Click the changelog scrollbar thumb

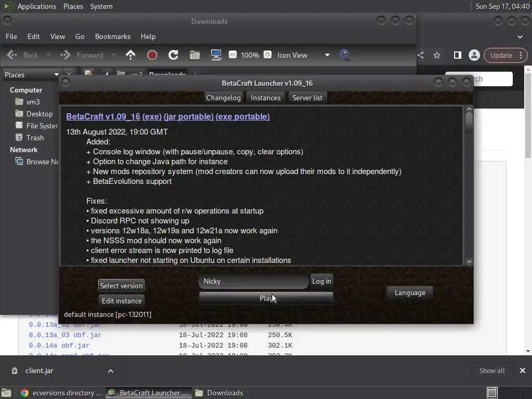coord(469,123)
